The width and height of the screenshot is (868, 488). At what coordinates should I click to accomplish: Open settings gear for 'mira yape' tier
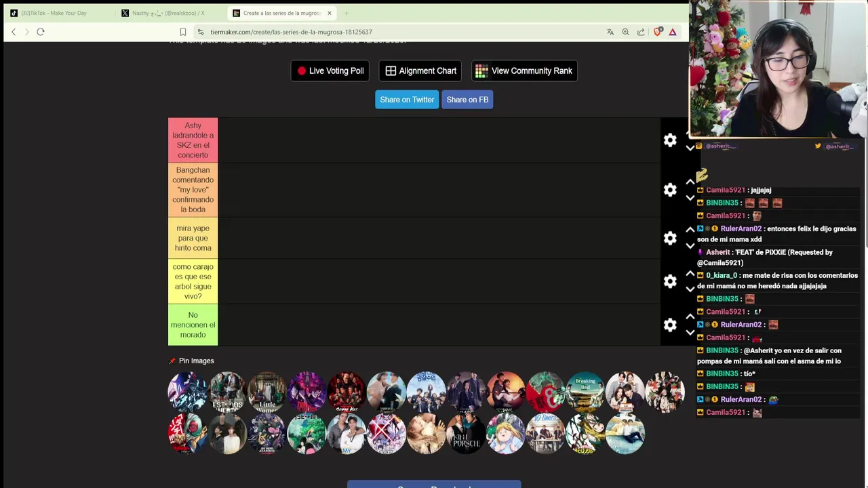670,238
